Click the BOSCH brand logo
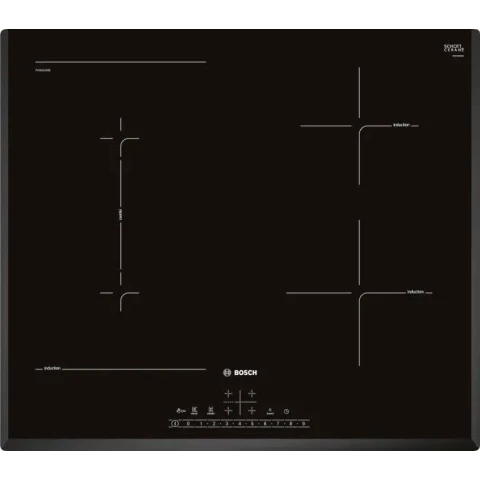 (240, 373)
